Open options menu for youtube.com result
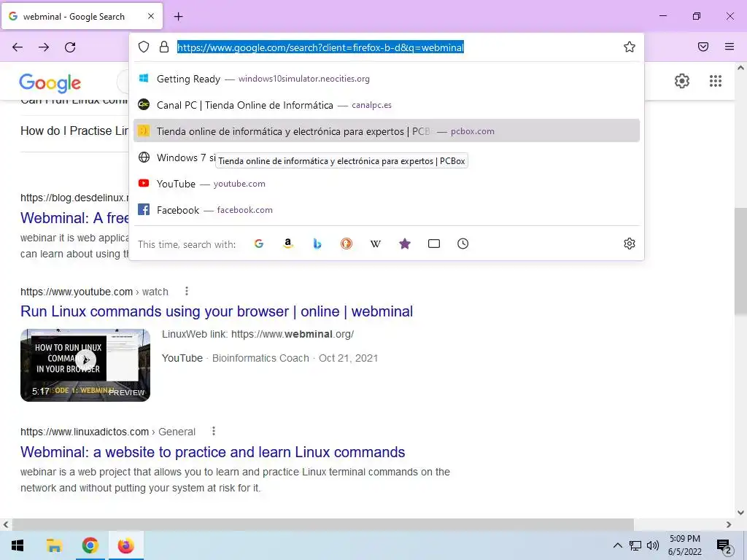The image size is (747, 560). point(187,291)
